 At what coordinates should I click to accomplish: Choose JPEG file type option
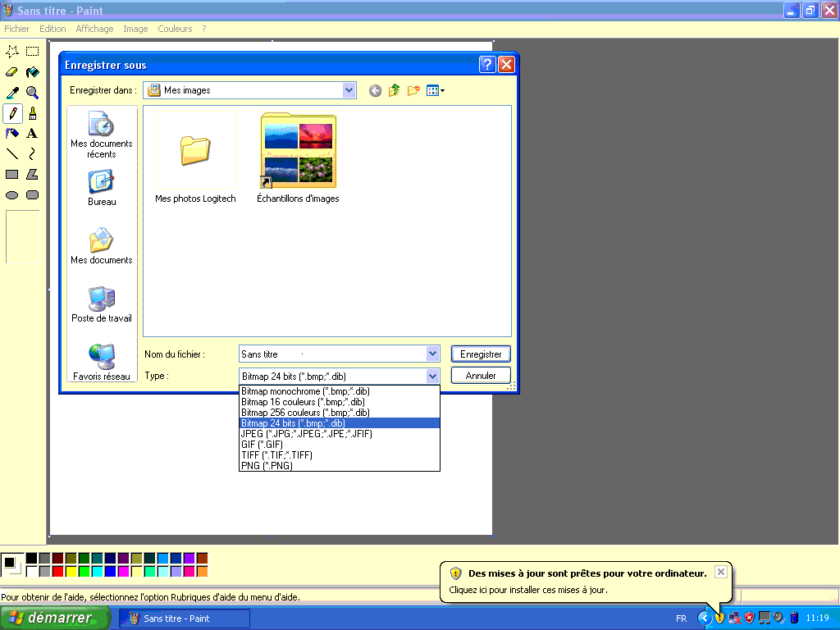click(339, 434)
